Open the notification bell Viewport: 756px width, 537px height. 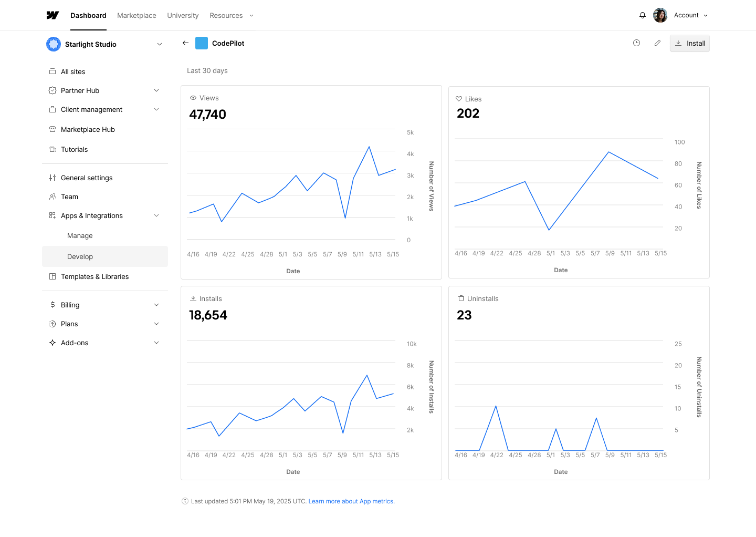tap(642, 15)
